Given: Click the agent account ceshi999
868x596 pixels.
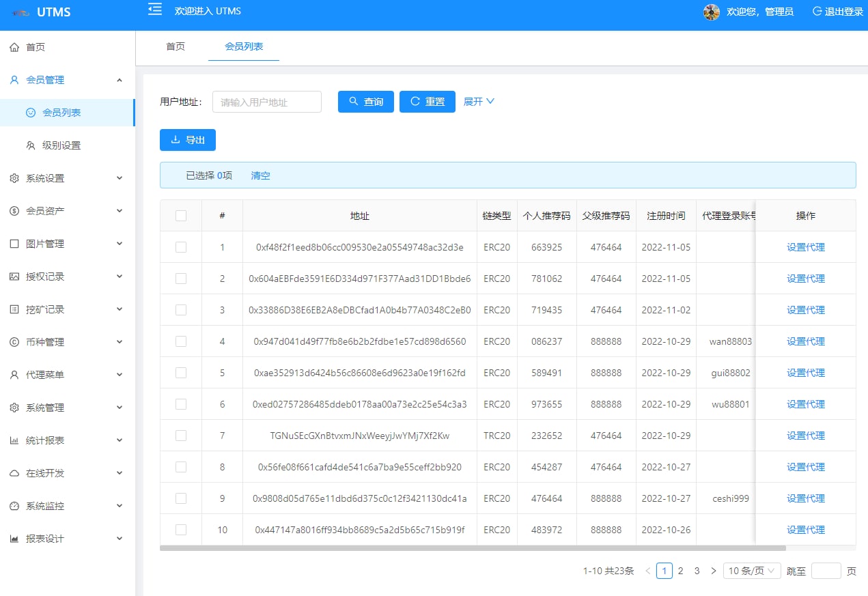Looking at the screenshot, I should tap(731, 498).
